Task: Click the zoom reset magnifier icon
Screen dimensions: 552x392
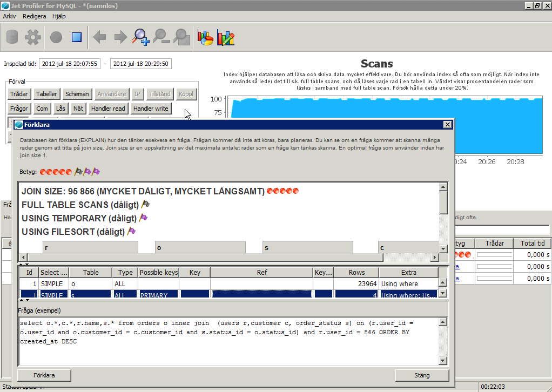Action: coord(181,37)
